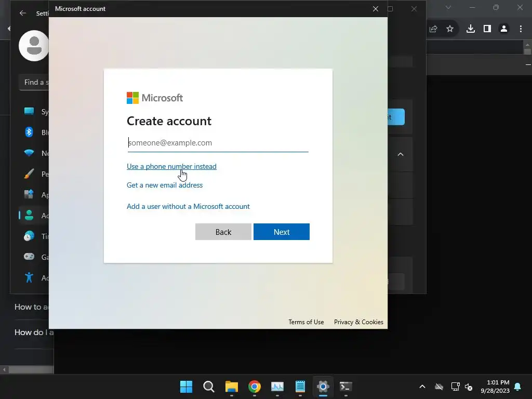532x399 pixels.
Task: Open Privacy & Cookies link
Action: (x=358, y=322)
